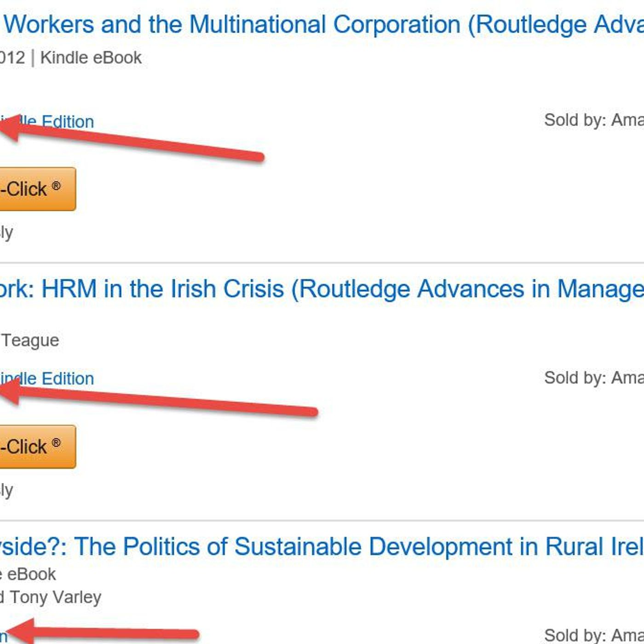Screen dimensions: 644x644
Task: Click the Kindle eBook label of first book
Action: tap(91, 58)
